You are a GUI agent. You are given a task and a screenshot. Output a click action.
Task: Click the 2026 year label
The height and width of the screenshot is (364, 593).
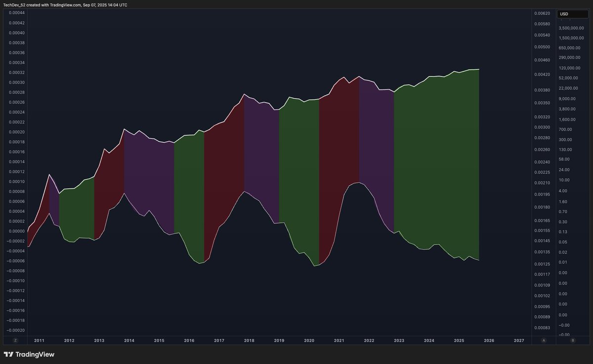click(x=489, y=341)
